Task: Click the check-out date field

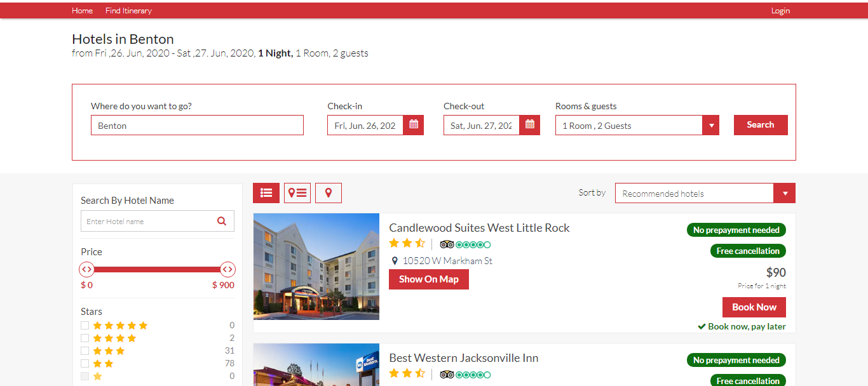Action: coord(482,125)
